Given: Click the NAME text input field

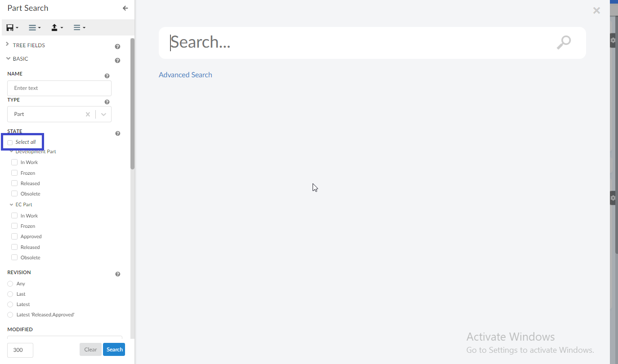Looking at the screenshot, I should 59,88.
